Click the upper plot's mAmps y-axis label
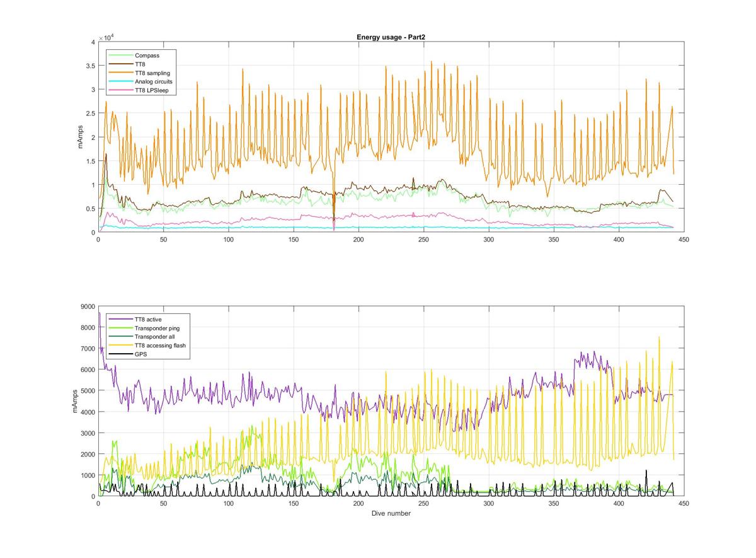 coord(81,137)
